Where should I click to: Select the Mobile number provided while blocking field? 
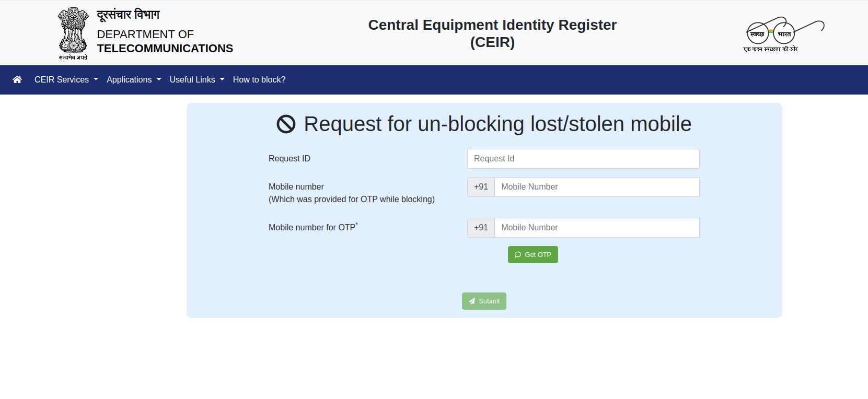point(596,186)
